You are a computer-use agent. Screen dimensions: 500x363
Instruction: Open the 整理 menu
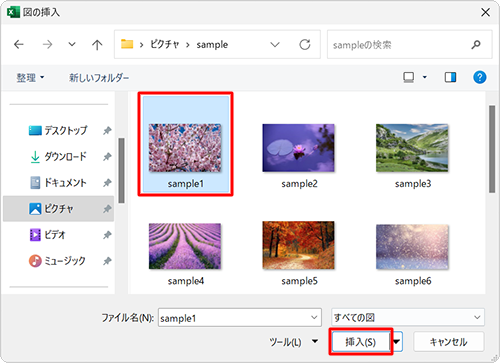pos(30,78)
